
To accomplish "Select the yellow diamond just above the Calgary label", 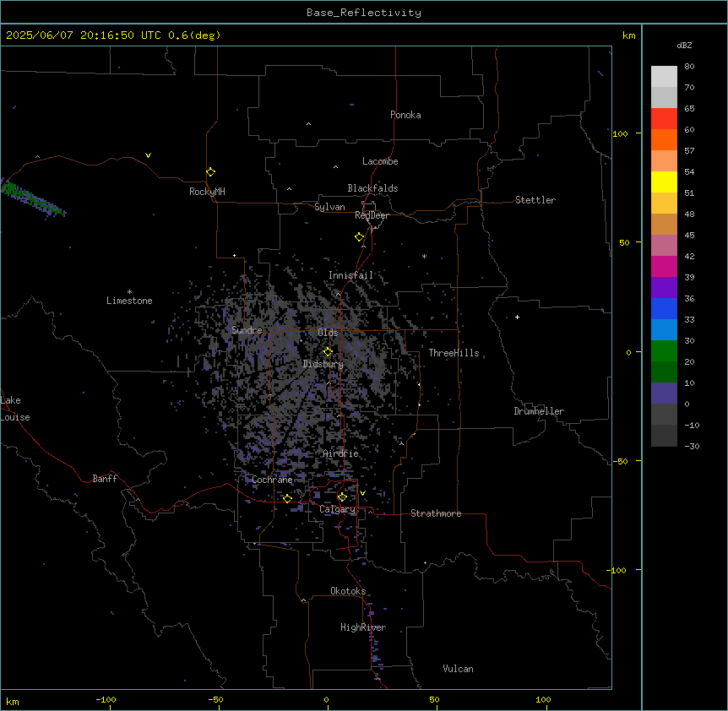I will click(x=342, y=497).
